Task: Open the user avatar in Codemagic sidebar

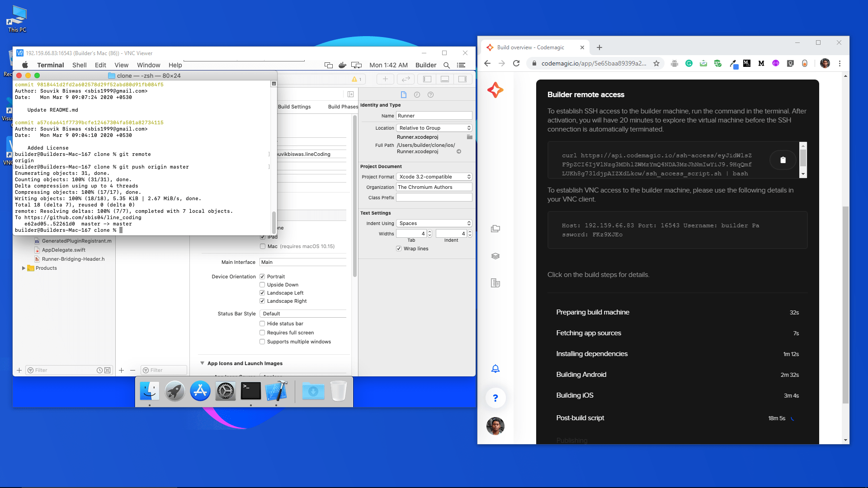Action: pyautogui.click(x=495, y=426)
